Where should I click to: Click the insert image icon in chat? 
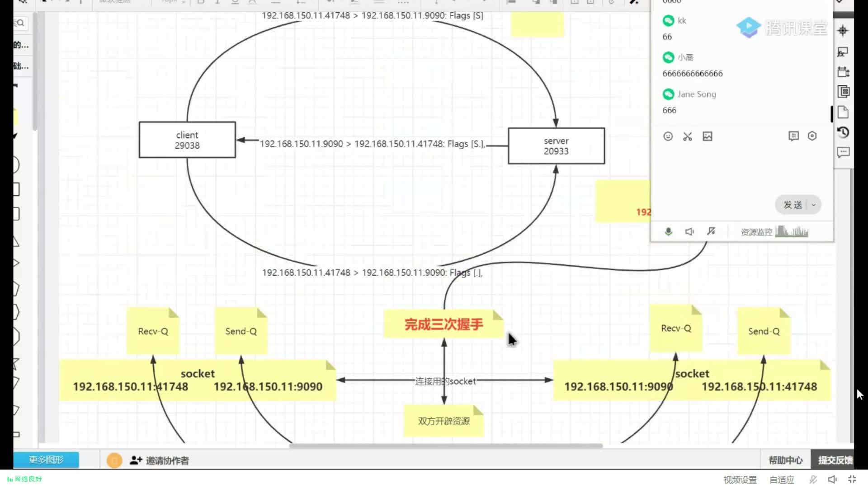click(708, 136)
